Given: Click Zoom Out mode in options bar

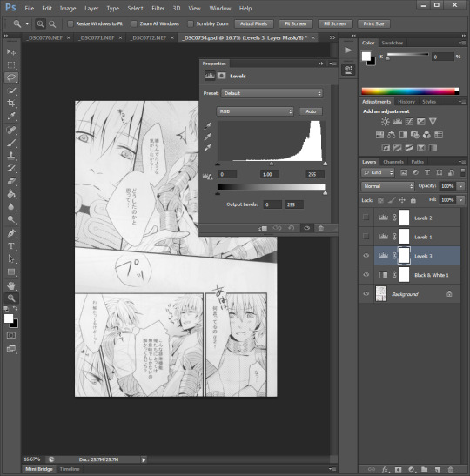Looking at the screenshot, I should (52, 23).
